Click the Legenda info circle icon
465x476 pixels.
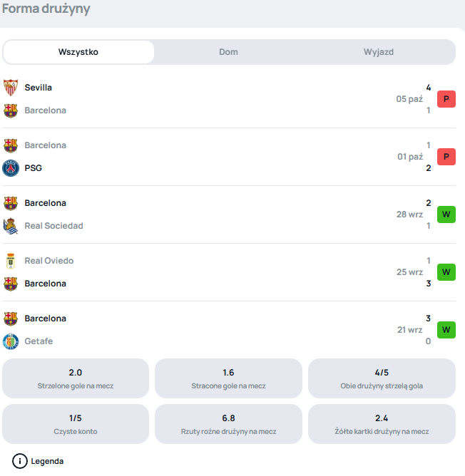[20, 461]
